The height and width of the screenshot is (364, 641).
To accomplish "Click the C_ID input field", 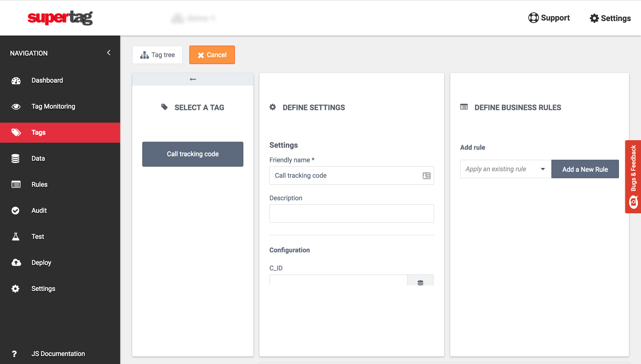I will [x=338, y=280].
